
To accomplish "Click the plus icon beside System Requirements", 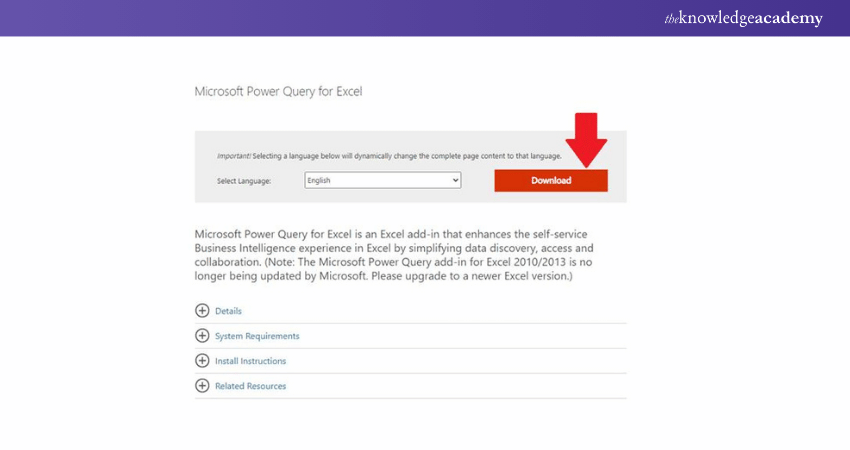I will [202, 336].
